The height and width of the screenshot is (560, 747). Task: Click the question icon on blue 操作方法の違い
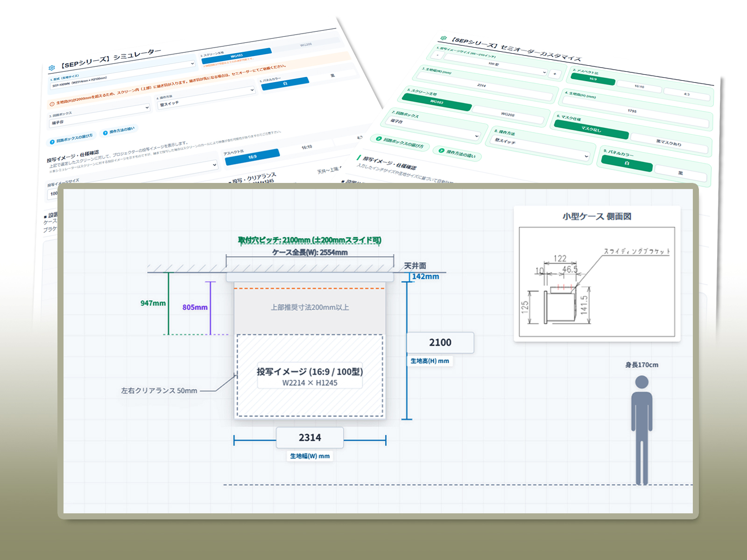pos(106,133)
